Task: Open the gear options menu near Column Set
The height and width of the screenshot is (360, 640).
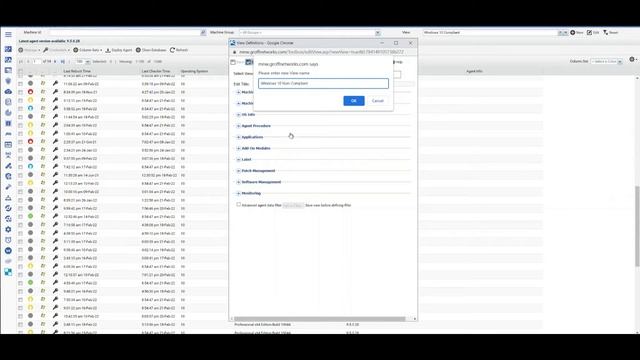Action: point(633,60)
